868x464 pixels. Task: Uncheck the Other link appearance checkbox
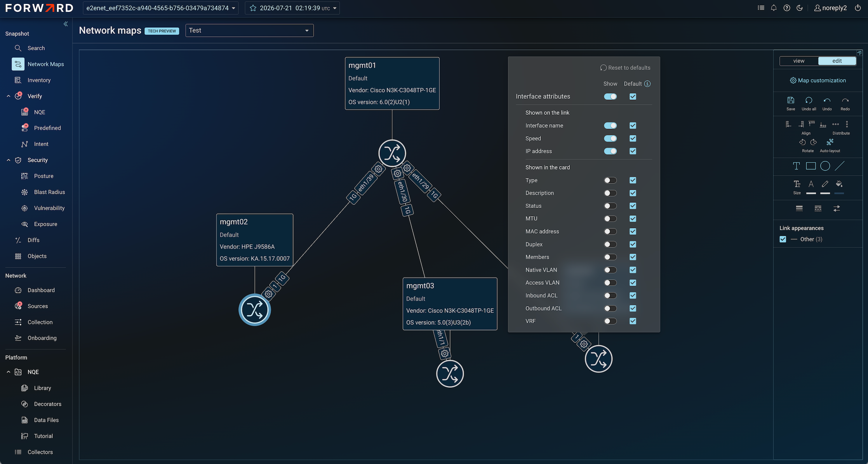coord(783,239)
